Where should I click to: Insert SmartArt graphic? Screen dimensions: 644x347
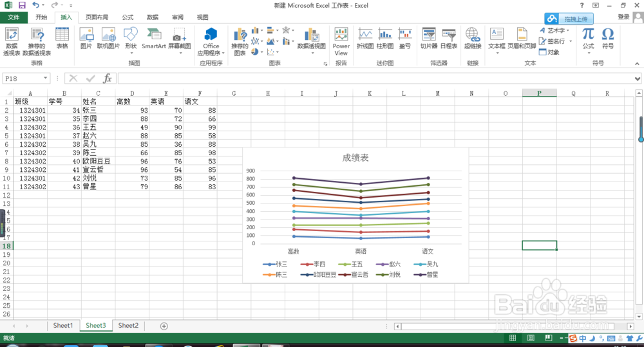pyautogui.click(x=154, y=38)
